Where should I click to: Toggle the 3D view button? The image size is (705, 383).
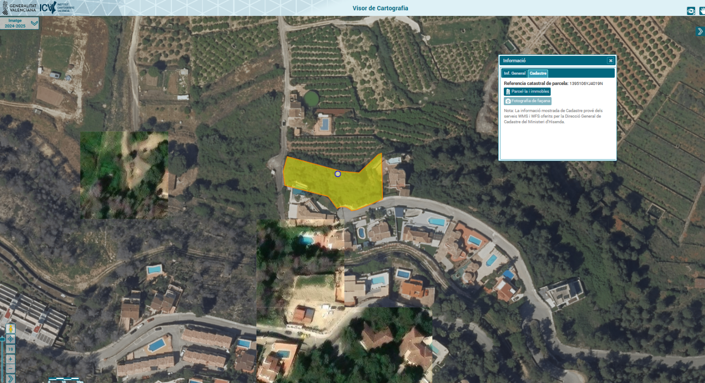click(x=10, y=349)
